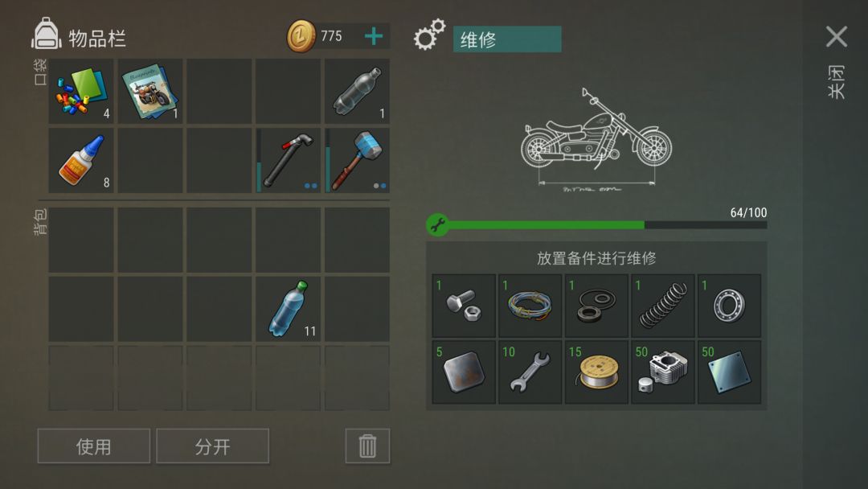Tap the spring spare part slot

click(x=663, y=306)
